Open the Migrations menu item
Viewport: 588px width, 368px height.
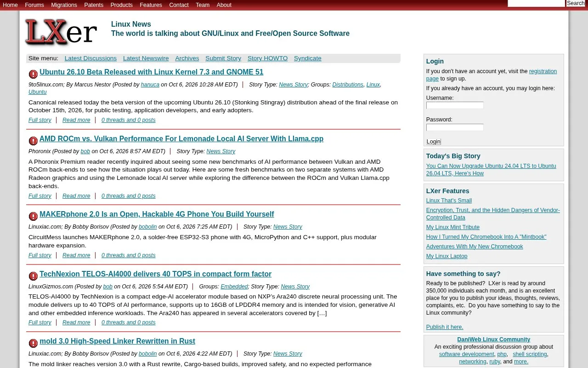64,5
